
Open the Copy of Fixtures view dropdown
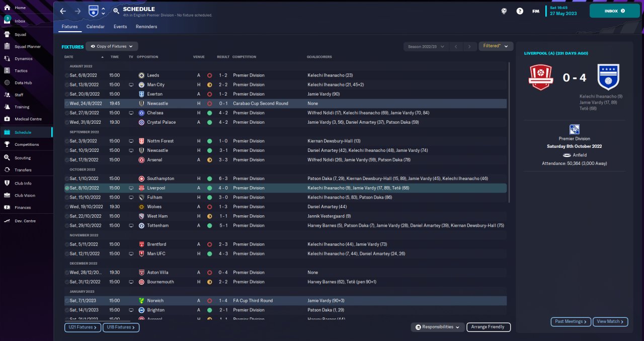click(112, 46)
